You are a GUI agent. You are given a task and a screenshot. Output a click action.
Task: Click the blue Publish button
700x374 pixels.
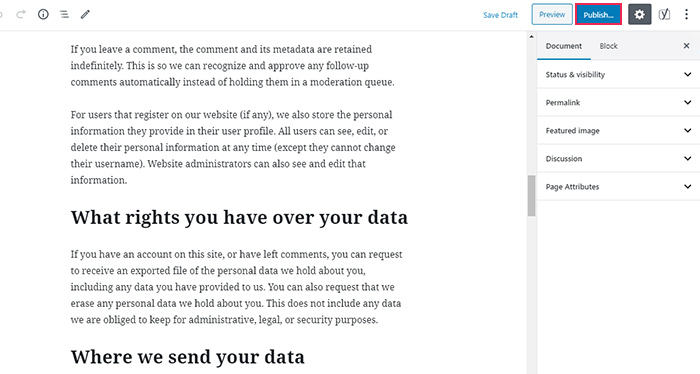pos(598,15)
